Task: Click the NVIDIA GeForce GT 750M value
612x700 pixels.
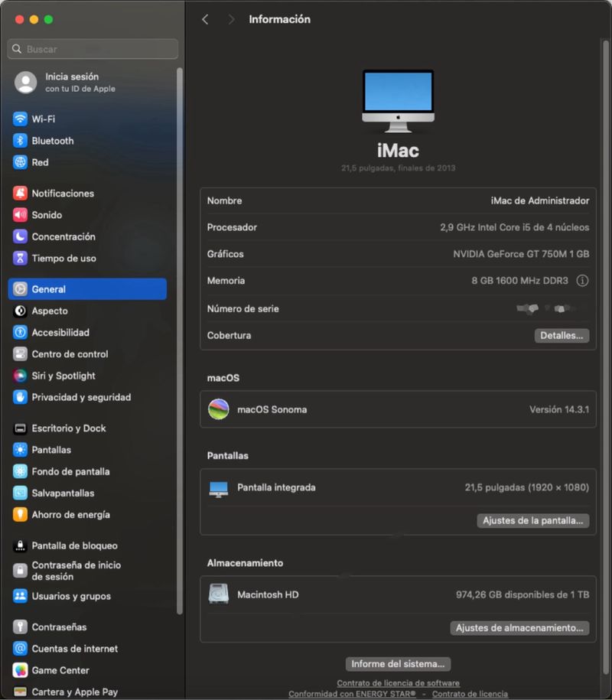Action: [521, 254]
